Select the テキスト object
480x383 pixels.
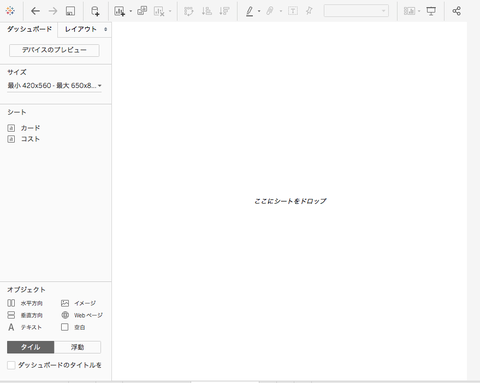(x=25, y=327)
